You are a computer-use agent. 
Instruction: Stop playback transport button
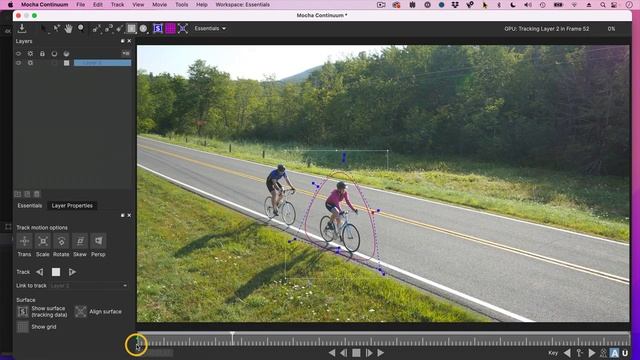click(x=356, y=353)
